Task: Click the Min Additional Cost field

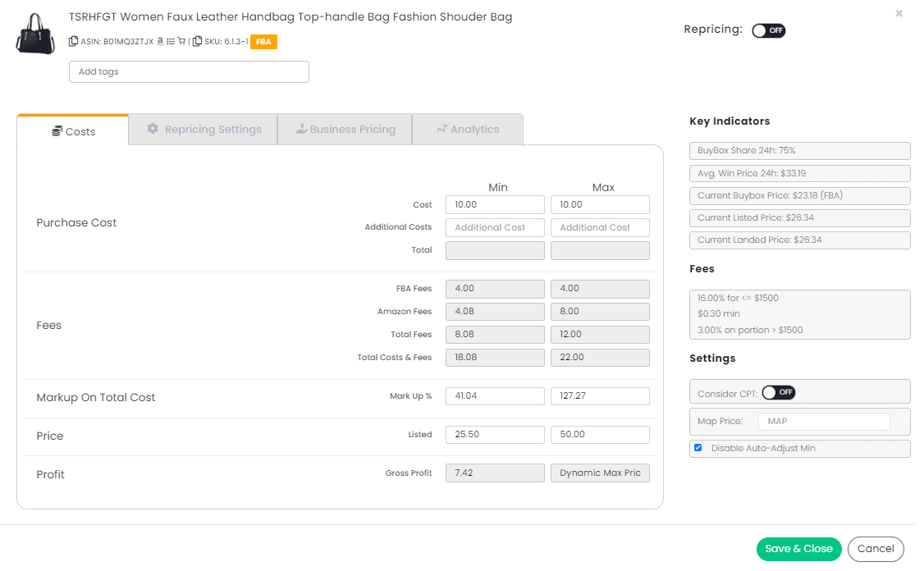Action: tap(495, 227)
